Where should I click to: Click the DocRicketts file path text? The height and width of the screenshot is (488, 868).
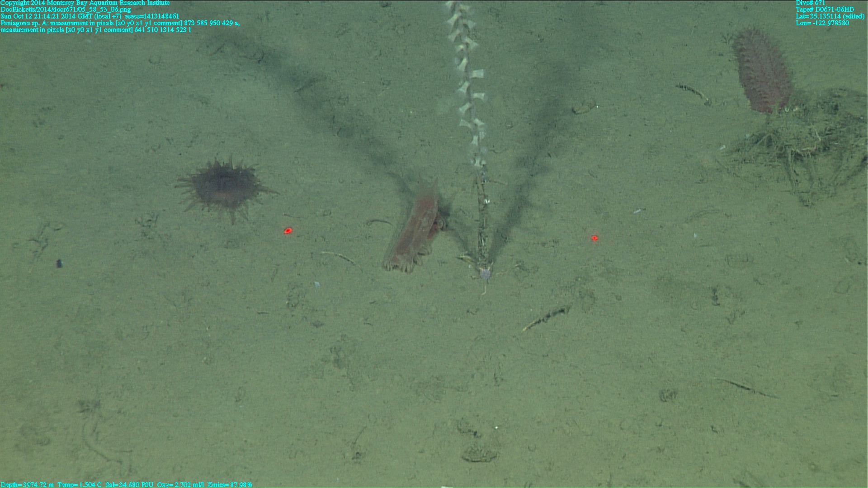tap(66, 9)
